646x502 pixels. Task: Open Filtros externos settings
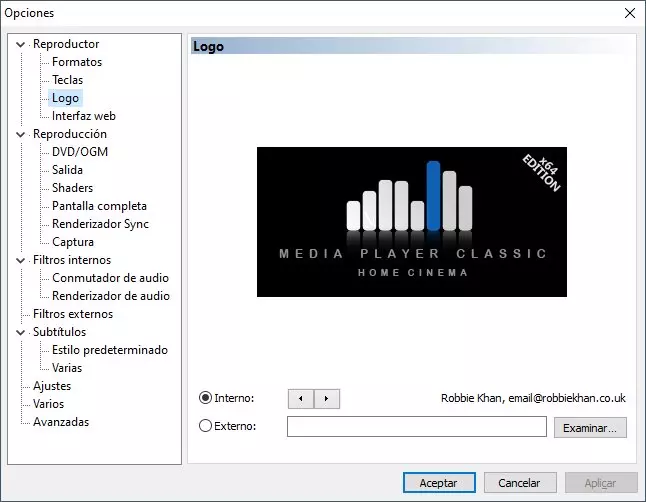[x=73, y=314]
